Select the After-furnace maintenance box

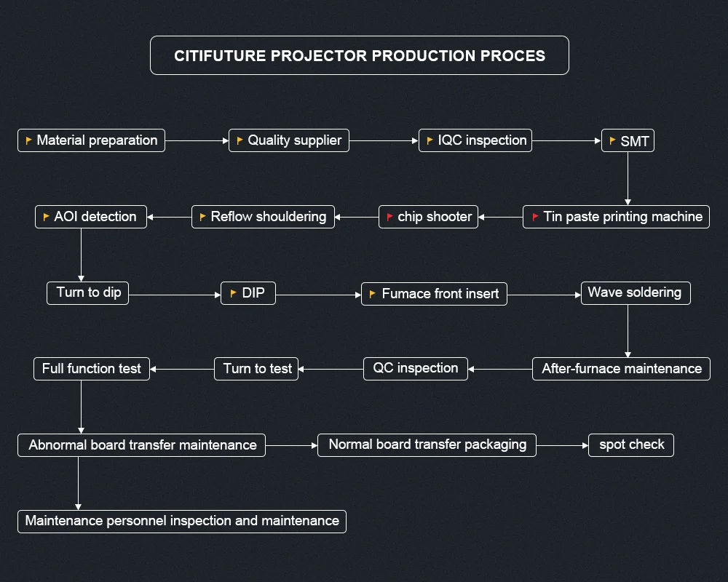pos(621,369)
